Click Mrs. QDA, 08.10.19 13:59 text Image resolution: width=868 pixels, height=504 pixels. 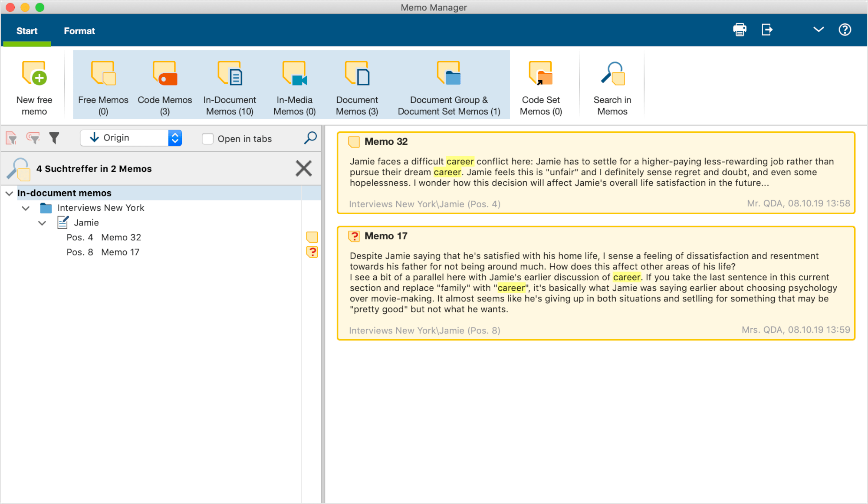click(796, 330)
